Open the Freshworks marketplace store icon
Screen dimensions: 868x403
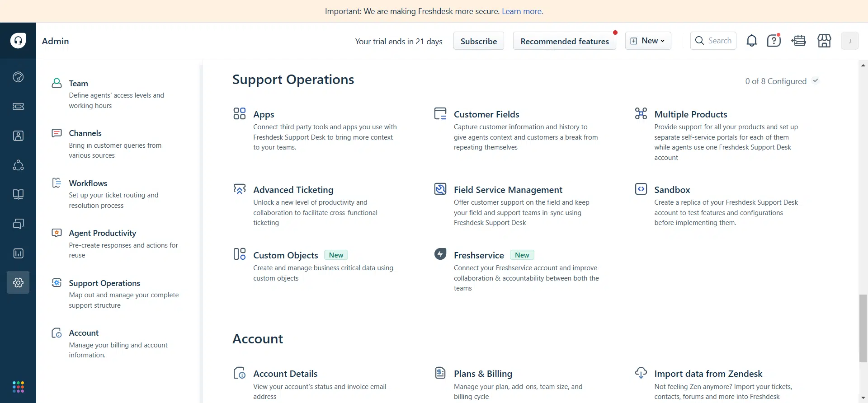coord(824,41)
